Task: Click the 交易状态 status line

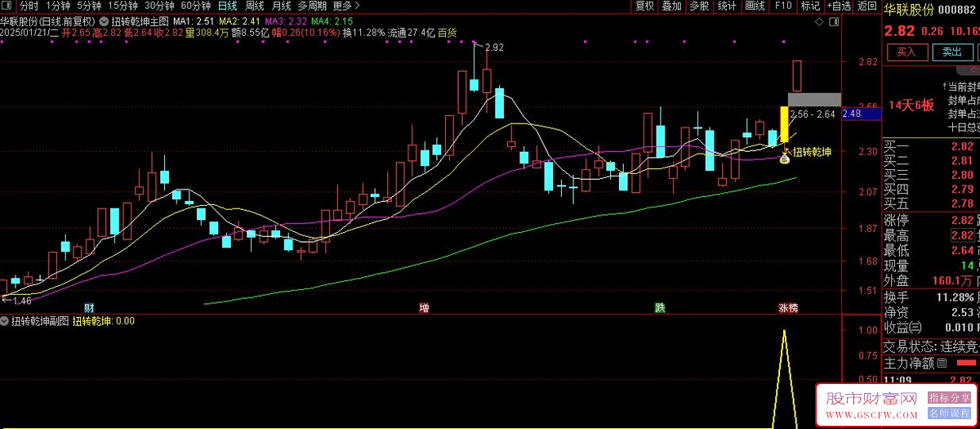Action: pos(931,346)
